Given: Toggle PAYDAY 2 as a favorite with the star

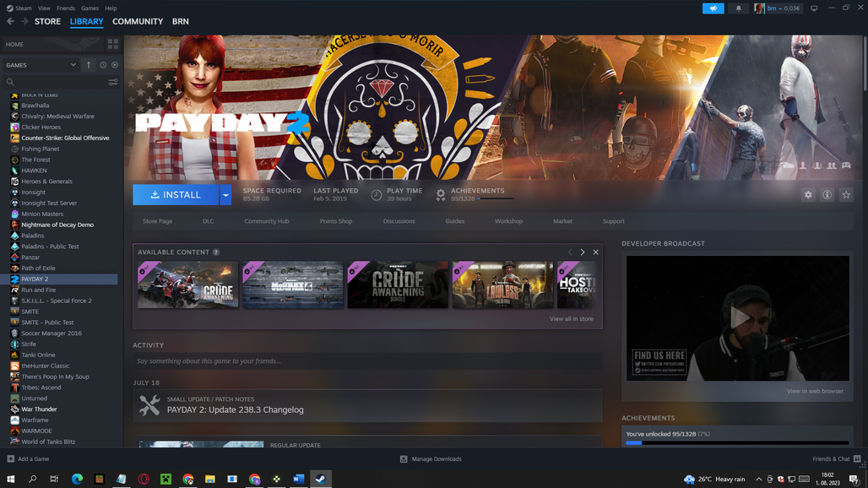Looking at the screenshot, I should tap(846, 195).
